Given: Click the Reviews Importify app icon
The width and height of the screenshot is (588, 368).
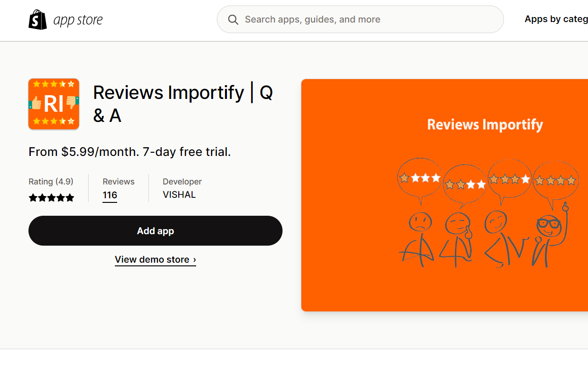Looking at the screenshot, I should tap(54, 104).
